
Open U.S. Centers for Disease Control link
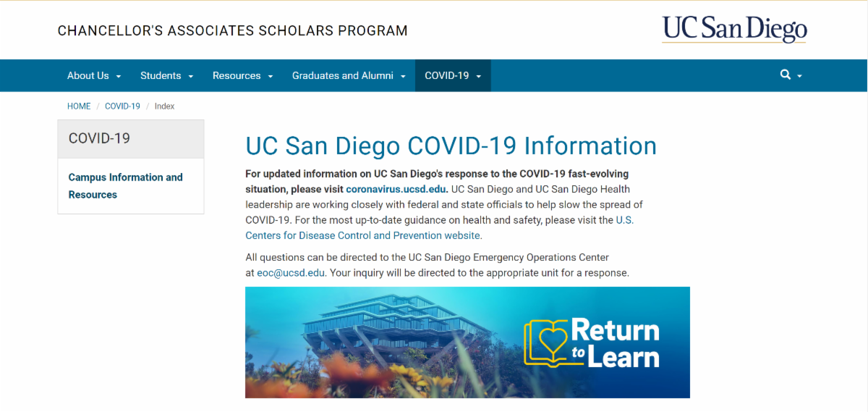(363, 235)
